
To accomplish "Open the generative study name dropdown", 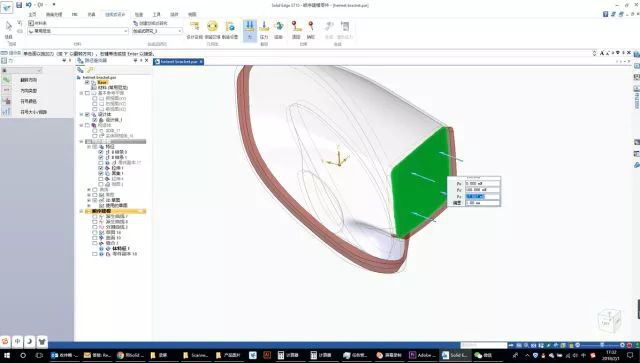I will pos(157,31).
